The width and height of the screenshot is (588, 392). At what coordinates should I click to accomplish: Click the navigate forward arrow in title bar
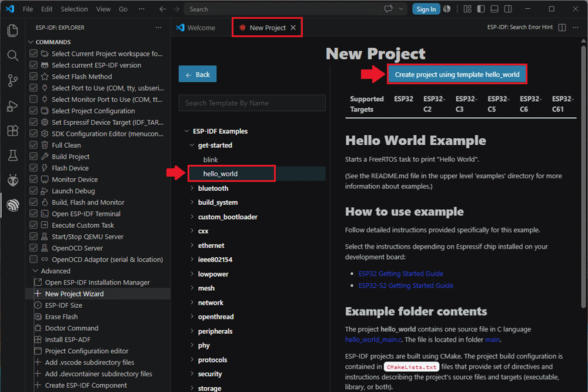pos(176,9)
